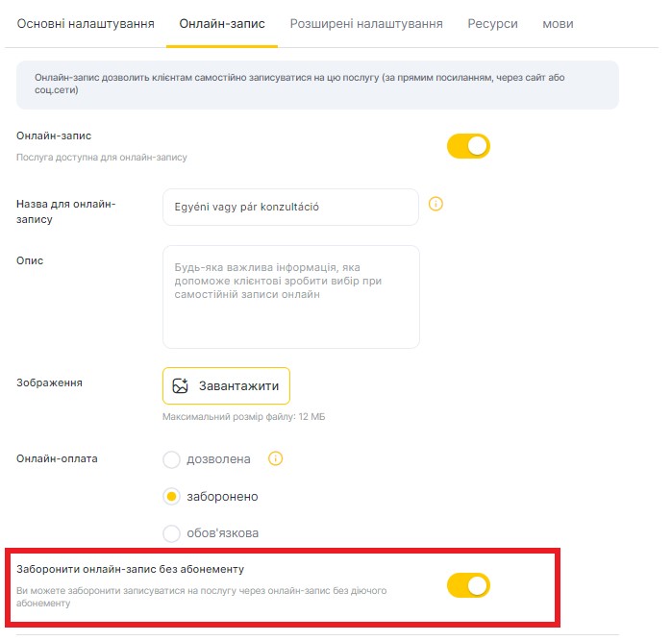Select the дозволена online payment radio

(172, 459)
